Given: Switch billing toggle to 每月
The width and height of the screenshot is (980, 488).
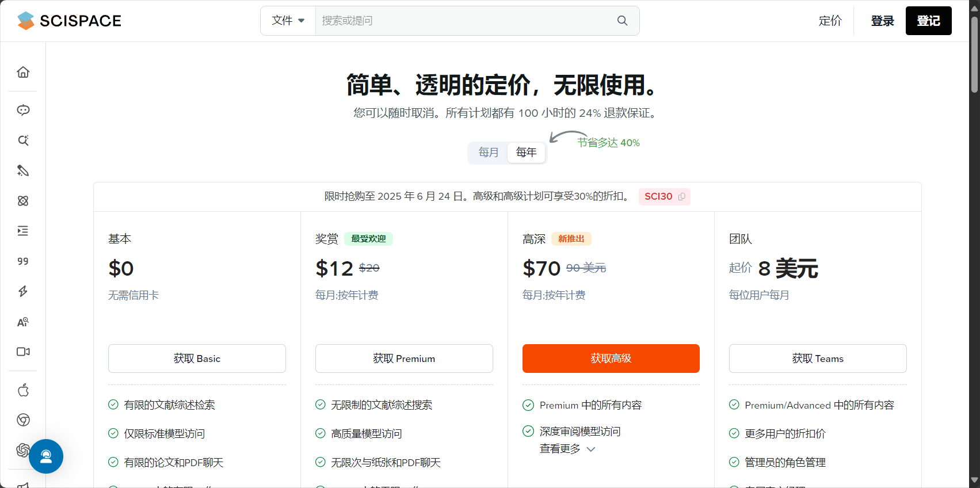Looking at the screenshot, I should (489, 152).
